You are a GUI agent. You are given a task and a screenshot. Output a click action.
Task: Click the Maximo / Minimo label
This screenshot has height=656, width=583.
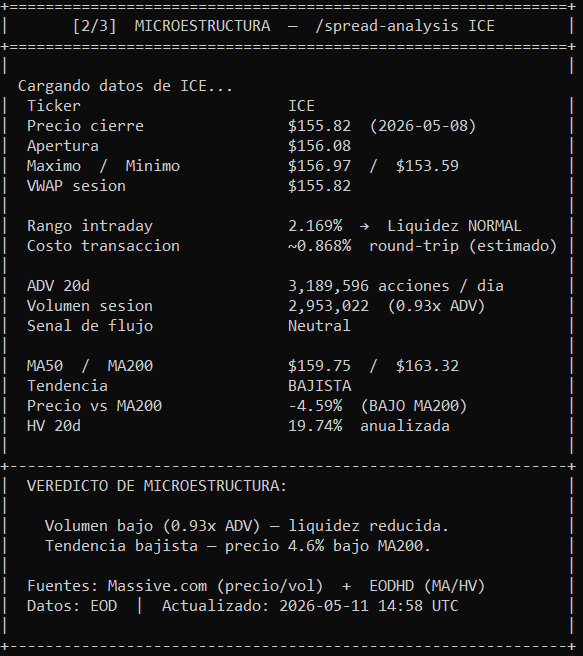pos(103,166)
